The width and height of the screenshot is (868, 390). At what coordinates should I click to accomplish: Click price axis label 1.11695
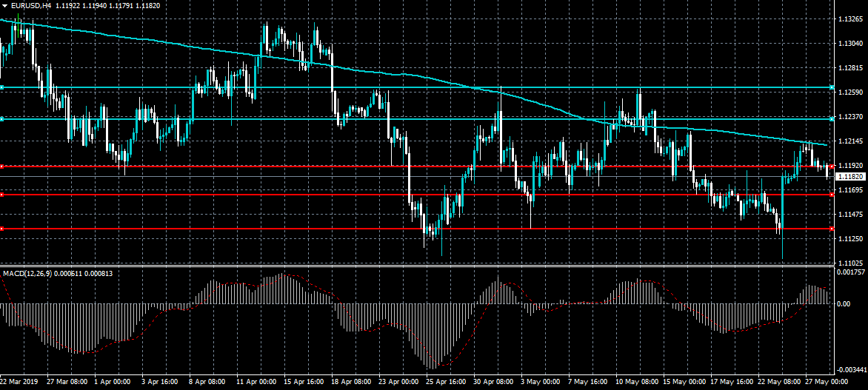(849, 189)
